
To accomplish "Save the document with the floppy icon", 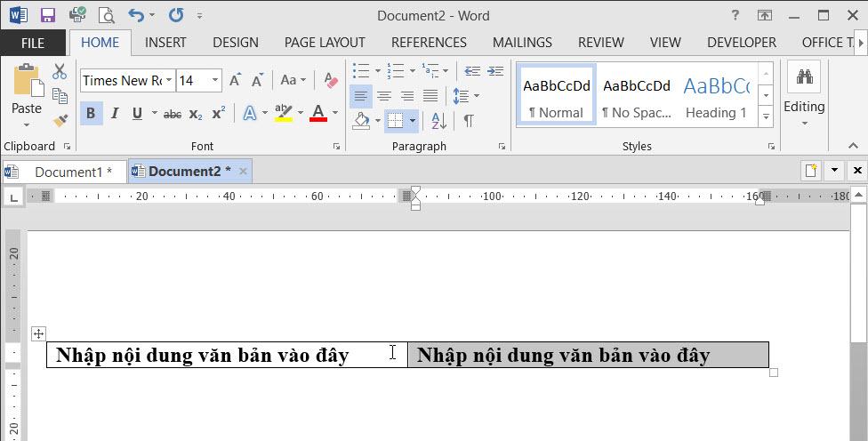I will point(48,15).
